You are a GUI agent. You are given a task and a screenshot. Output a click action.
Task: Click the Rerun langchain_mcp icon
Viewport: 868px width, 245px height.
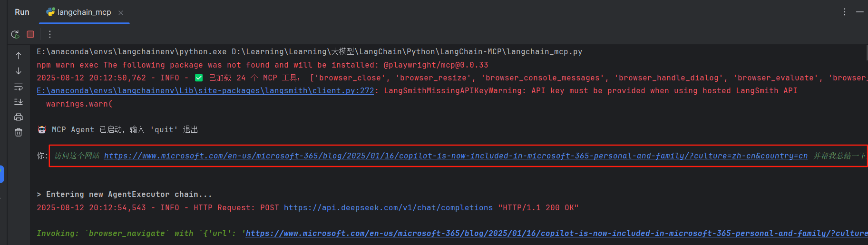[x=15, y=34]
